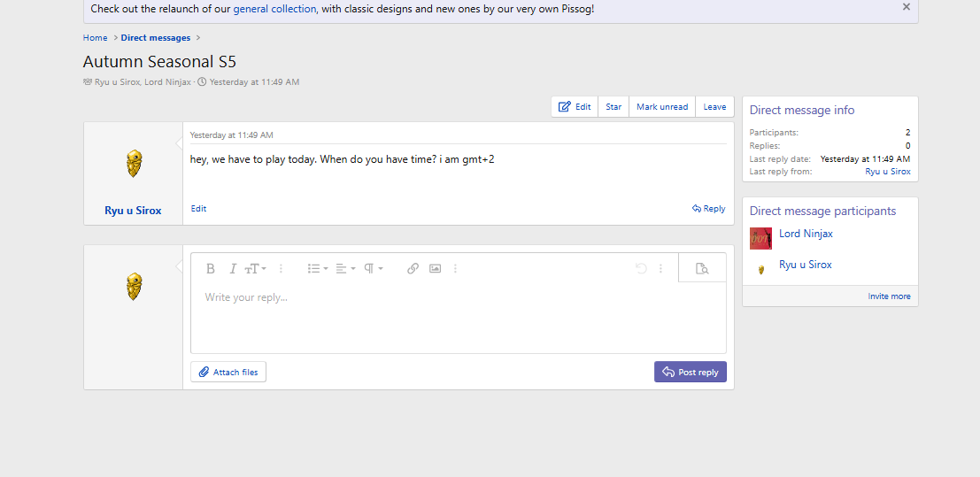Select Mark unread for the conversation
This screenshot has height=477, width=980.
click(x=662, y=107)
